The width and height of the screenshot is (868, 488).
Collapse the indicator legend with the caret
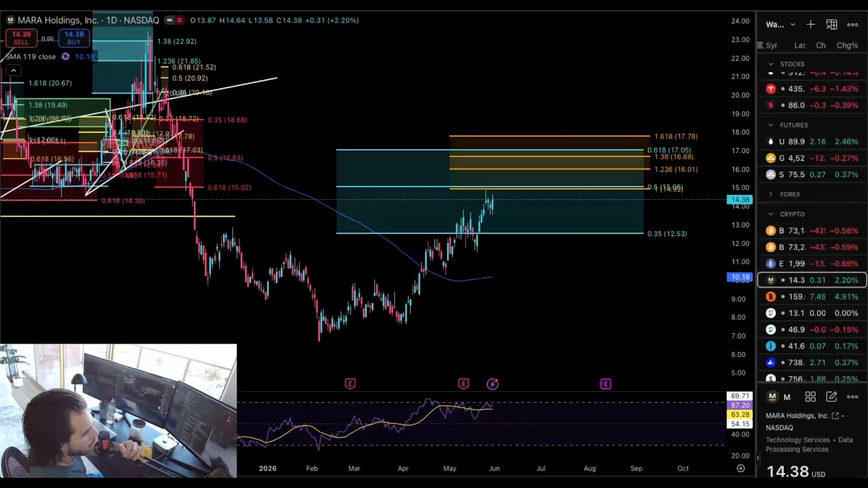coord(13,70)
